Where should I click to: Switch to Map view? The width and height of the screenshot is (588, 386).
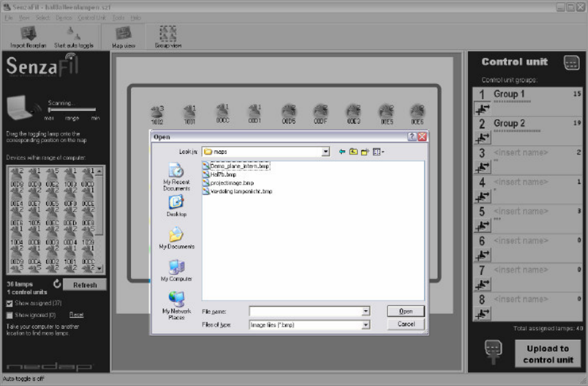(x=123, y=37)
